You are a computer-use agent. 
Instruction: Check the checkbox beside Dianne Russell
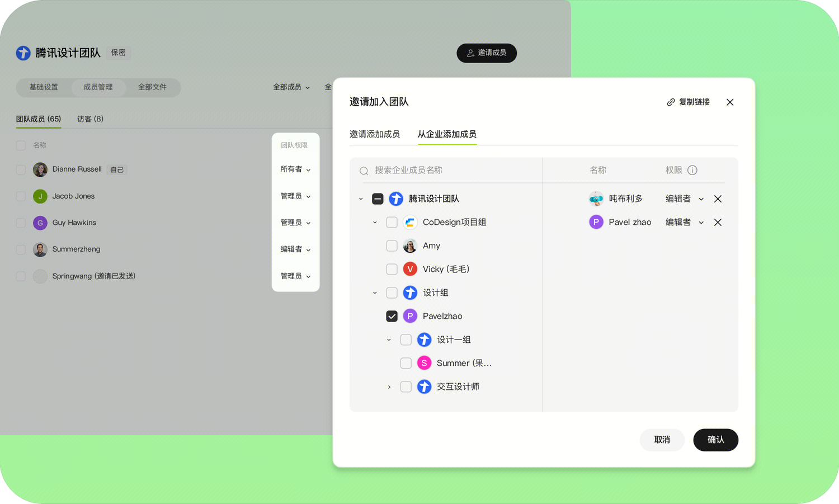(21, 169)
